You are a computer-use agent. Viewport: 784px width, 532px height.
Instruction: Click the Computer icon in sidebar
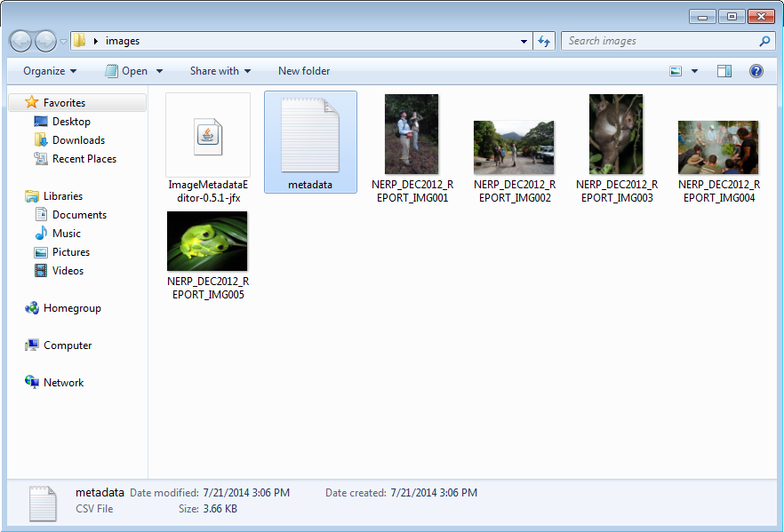pyautogui.click(x=31, y=345)
